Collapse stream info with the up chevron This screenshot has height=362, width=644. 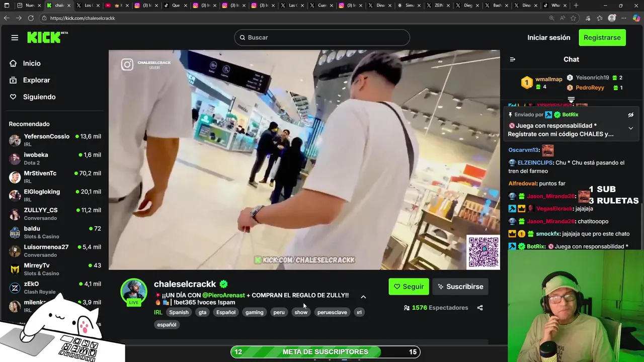[363, 297]
